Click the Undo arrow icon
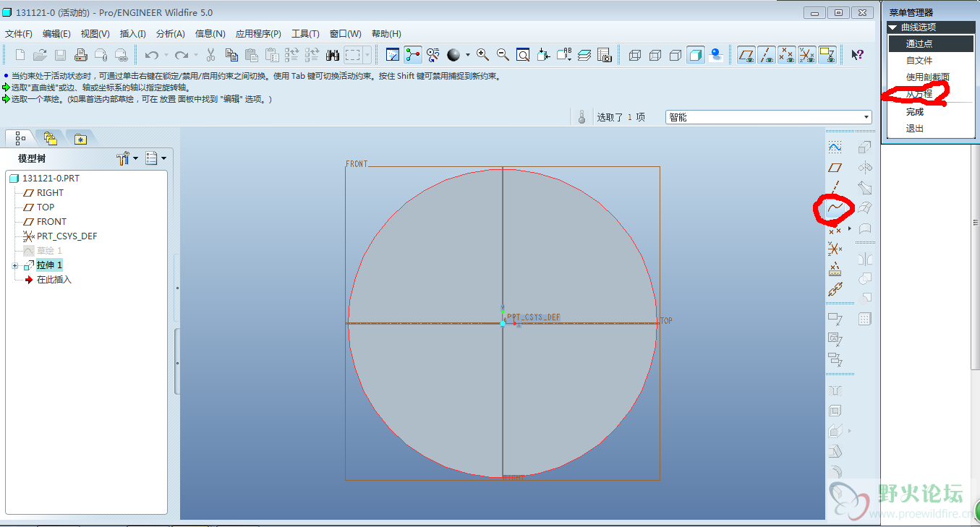Screen dimensions: 980x527 click(x=152, y=55)
